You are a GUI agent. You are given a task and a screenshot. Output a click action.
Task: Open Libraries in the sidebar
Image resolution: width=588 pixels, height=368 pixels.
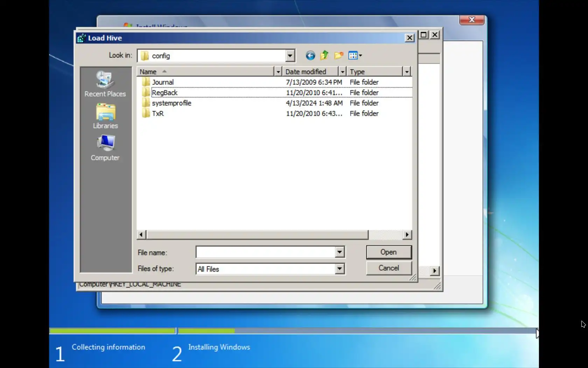click(105, 116)
